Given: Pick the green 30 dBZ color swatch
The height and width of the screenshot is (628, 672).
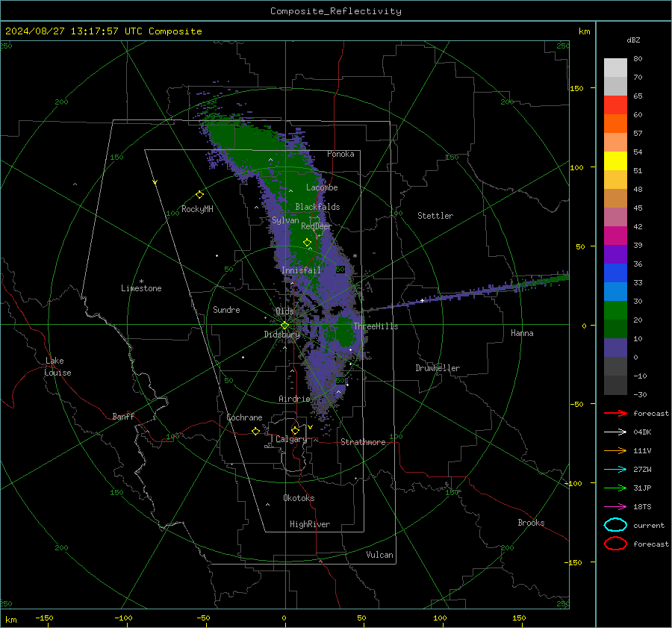Looking at the screenshot, I should tap(615, 310).
